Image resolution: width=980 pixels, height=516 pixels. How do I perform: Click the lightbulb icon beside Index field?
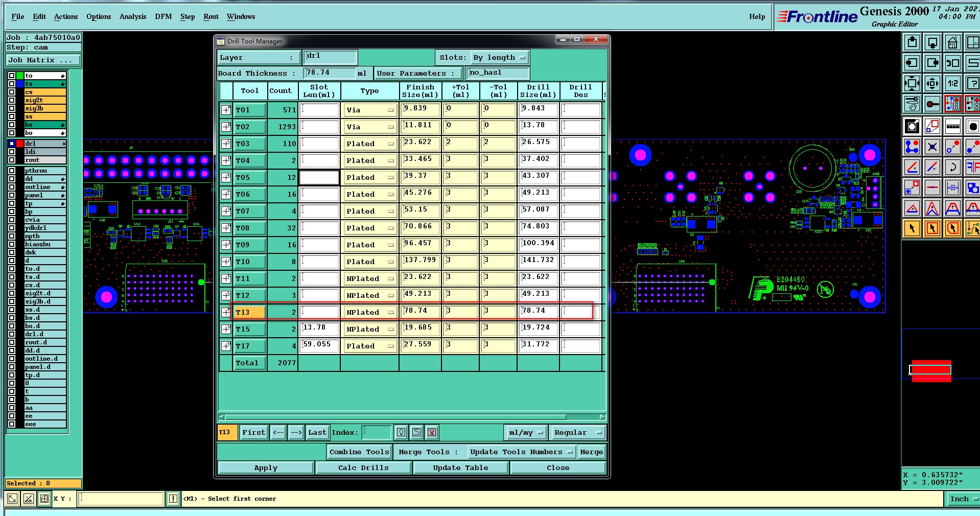[402, 432]
